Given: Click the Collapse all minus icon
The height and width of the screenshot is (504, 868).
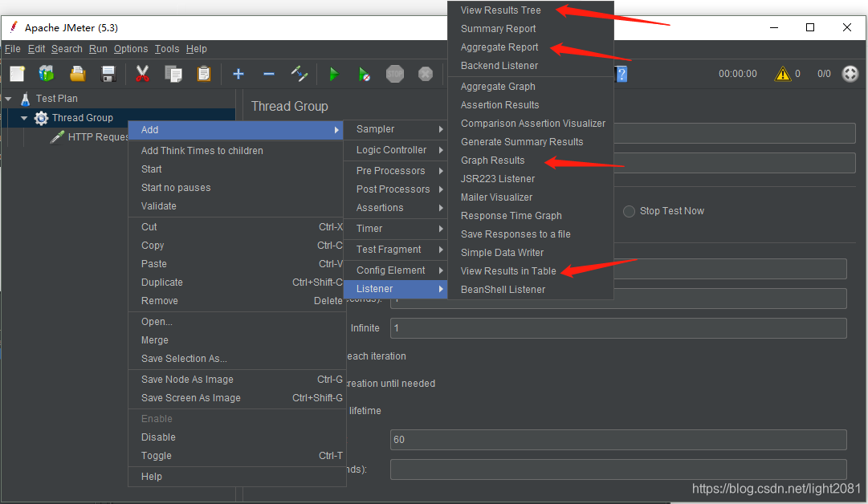Looking at the screenshot, I should pyautogui.click(x=269, y=74).
